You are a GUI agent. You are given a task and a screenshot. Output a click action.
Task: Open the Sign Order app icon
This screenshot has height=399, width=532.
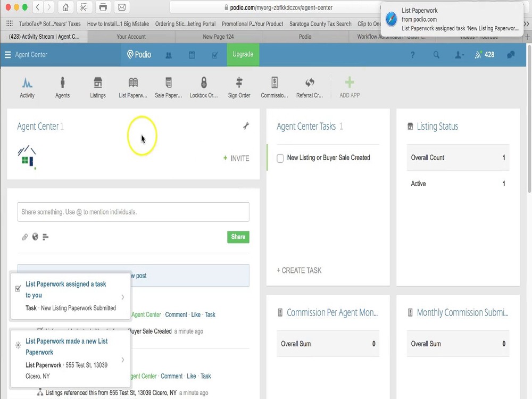point(239,88)
